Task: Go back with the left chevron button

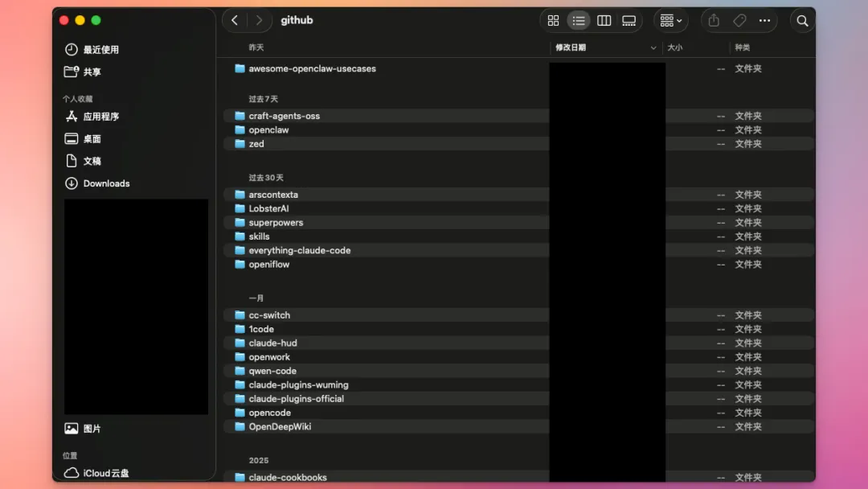Action: point(235,20)
